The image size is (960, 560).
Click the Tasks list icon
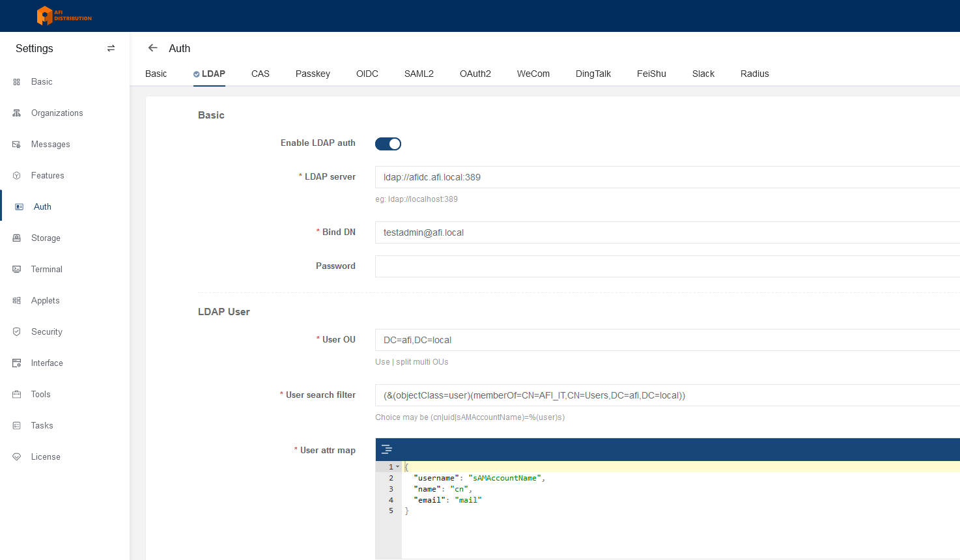[x=17, y=426]
